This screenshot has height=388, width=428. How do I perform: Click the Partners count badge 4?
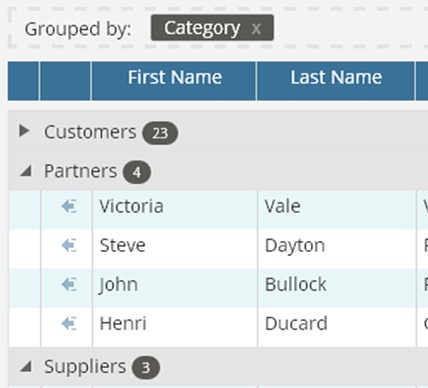click(137, 172)
